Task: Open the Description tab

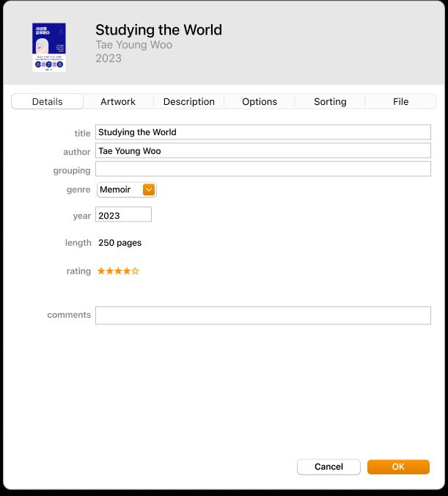Action: 188,101
